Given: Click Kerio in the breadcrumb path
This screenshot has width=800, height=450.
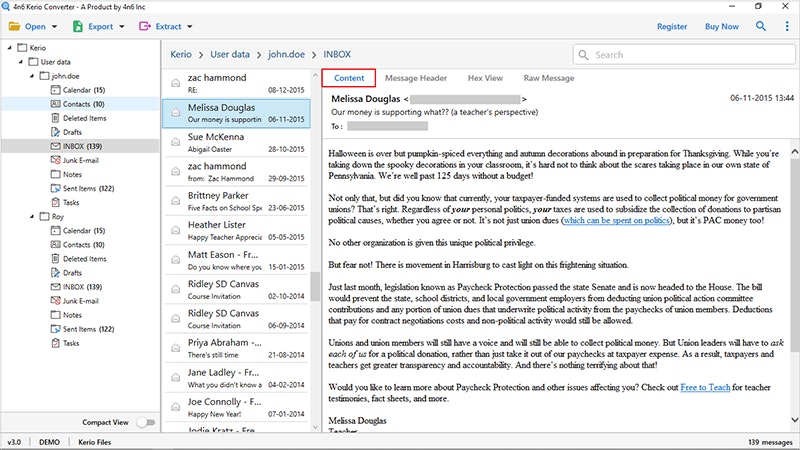Looking at the screenshot, I should (181, 54).
